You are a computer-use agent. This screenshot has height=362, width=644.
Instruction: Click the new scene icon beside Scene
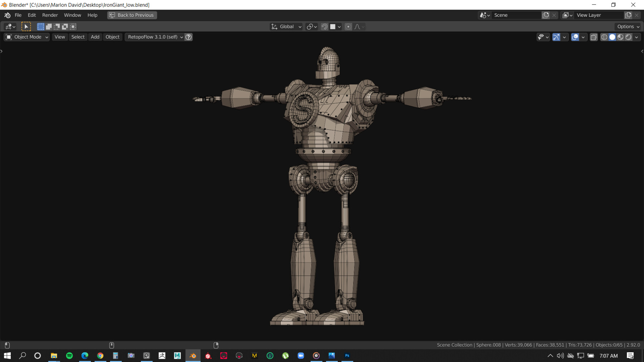coord(546,15)
